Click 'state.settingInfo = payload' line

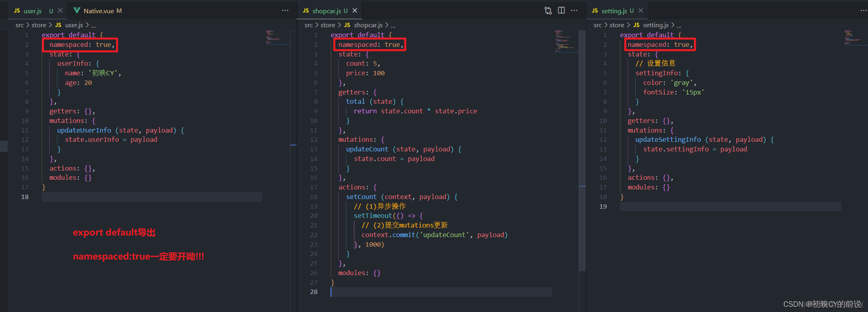[695, 149]
